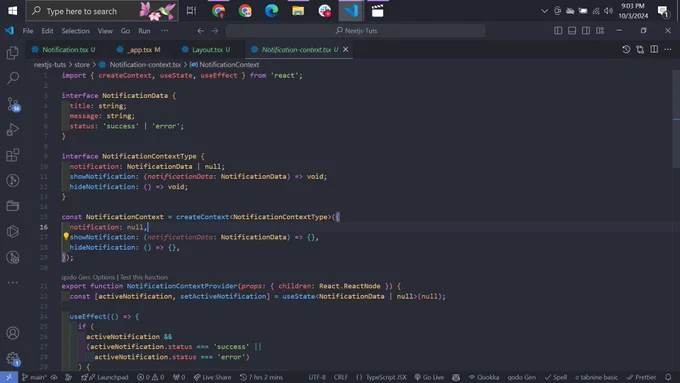Change CRLF end-of-line sequence
This screenshot has width=680, height=383.
(x=340, y=377)
